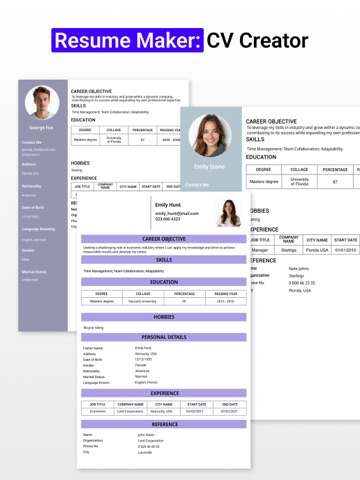
Task: Click 'CAREER OBJECTIVE' heading in Emily Stone resume
Action: [x=271, y=122]
